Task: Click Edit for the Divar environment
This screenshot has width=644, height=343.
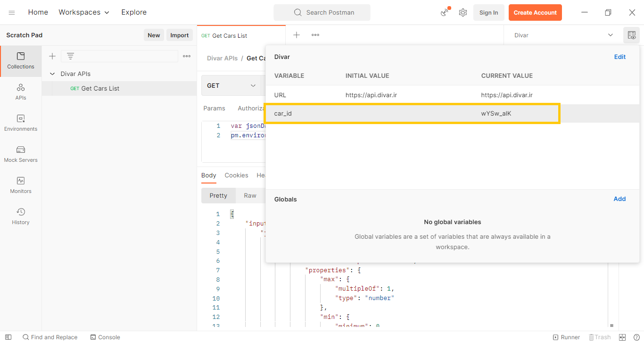Action: pyautogui.click(x=620, y=57)
